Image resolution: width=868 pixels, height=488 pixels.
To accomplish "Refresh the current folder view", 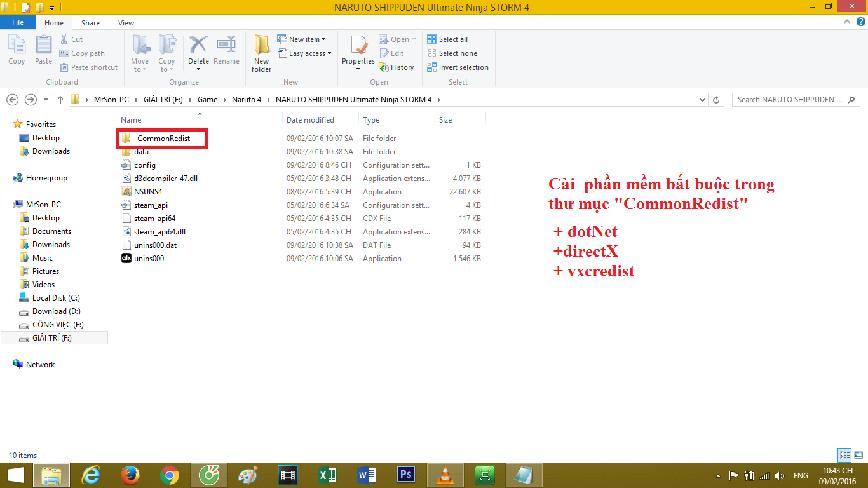I will 717,100.
